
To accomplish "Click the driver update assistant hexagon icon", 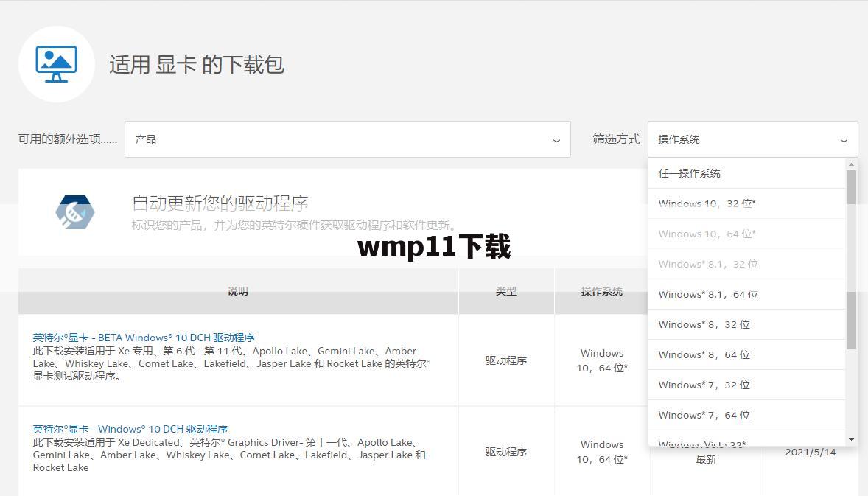I will click(x=74, y=212).
